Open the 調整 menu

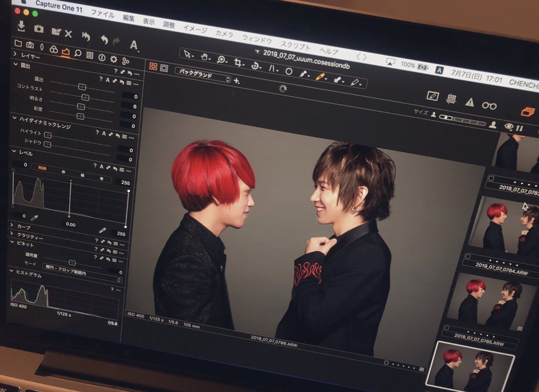point(169,25)
